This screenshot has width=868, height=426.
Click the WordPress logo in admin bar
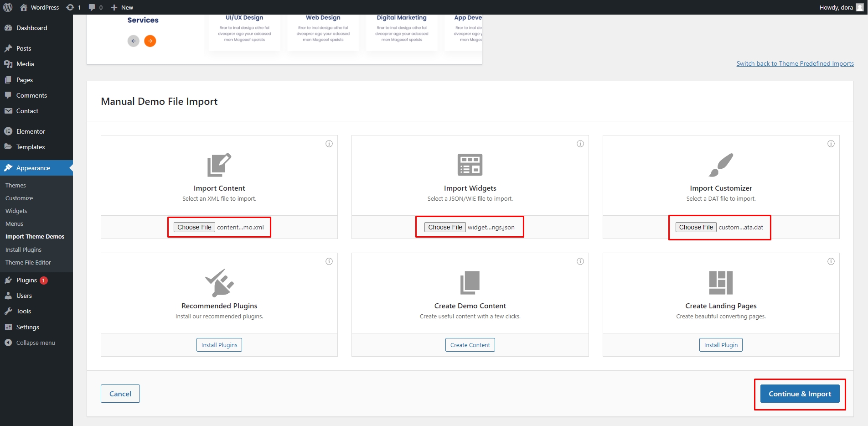tap(8, 7)
